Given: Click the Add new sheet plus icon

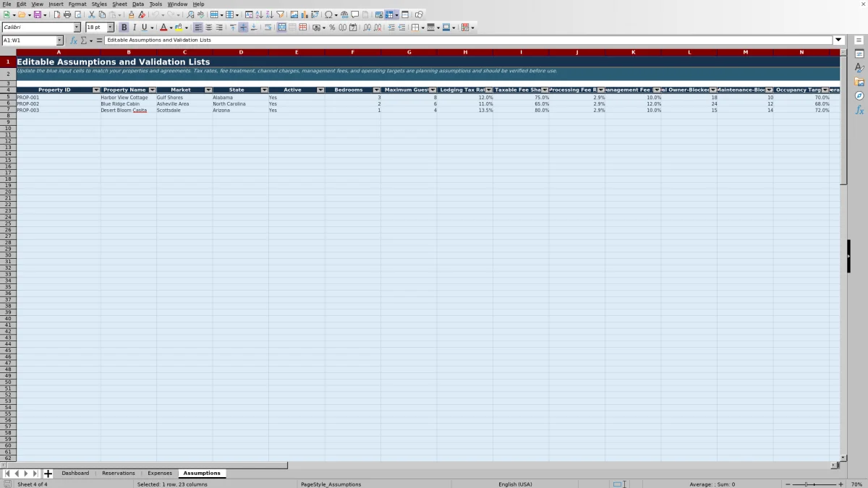Looking at the screenshot, I should tap(48, 474).
